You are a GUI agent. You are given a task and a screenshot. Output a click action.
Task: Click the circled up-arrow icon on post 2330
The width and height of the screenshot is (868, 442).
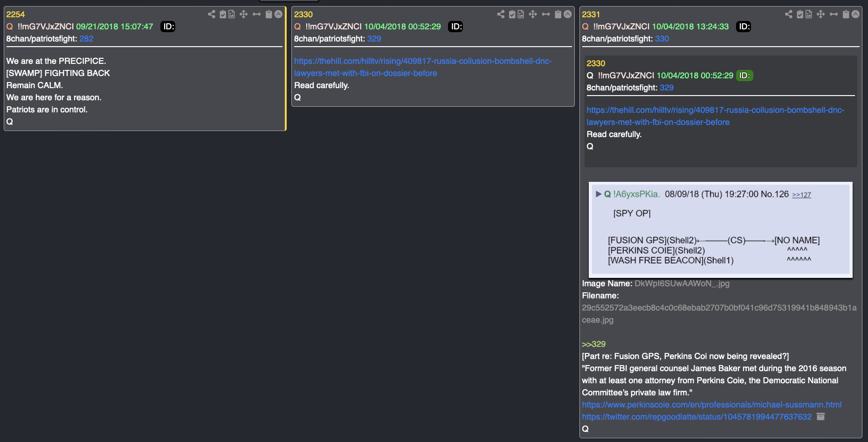click(x=568, y=14)
